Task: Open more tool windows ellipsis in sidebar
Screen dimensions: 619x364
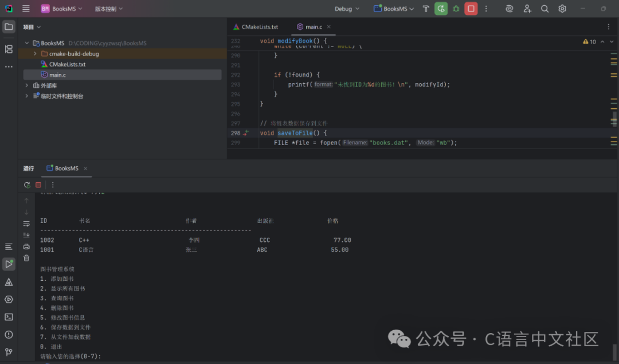Action: click(x=9, y=66)
